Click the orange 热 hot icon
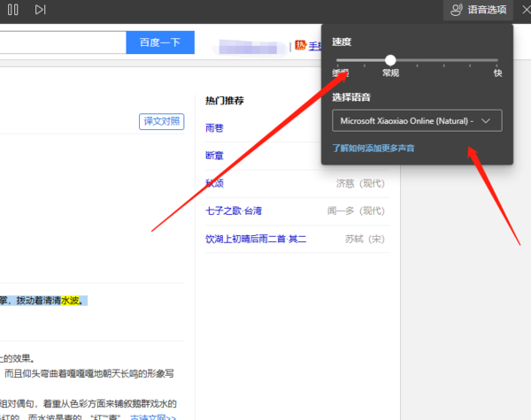The width and height of the screenshot is (531, 420). [300, 45]
